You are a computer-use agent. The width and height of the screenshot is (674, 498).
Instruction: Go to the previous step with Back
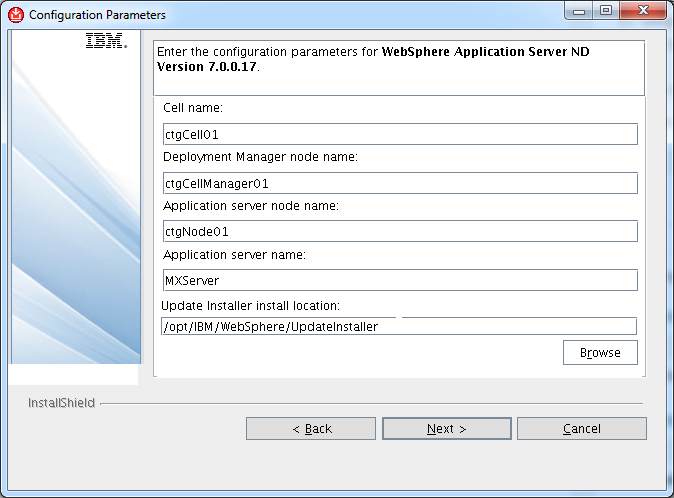tap(311, 429)
